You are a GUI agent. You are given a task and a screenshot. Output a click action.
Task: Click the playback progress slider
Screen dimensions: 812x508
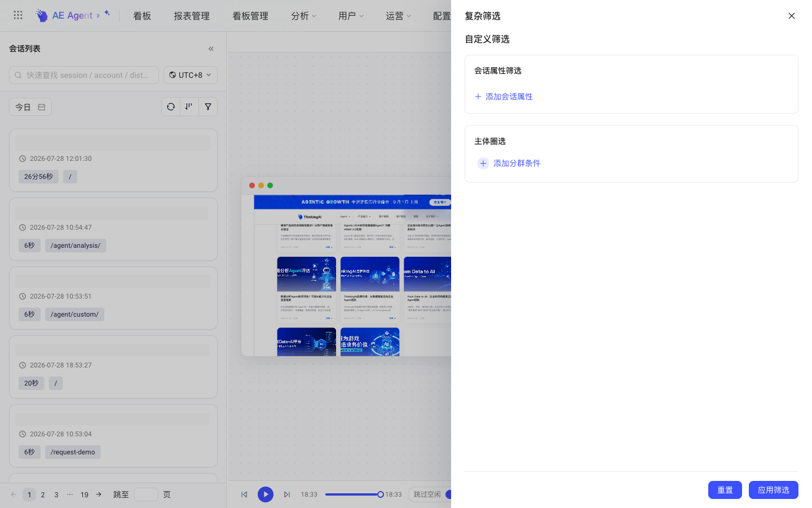(x=353, y=494)
